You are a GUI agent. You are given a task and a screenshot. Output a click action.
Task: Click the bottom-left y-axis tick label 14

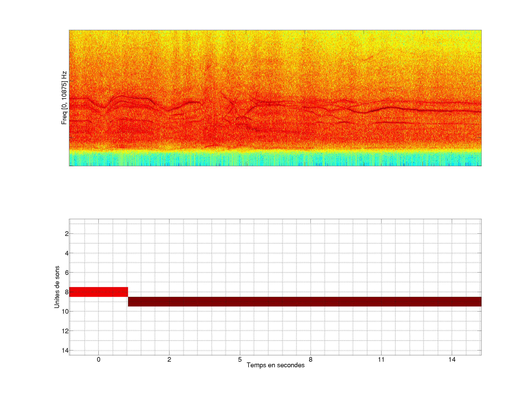65,350
